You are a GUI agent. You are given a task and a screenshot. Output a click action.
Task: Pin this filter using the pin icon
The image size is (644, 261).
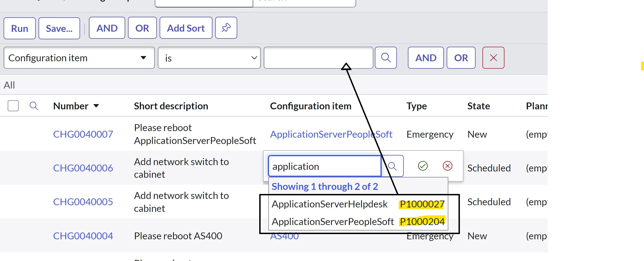click(x=226, y=28)
